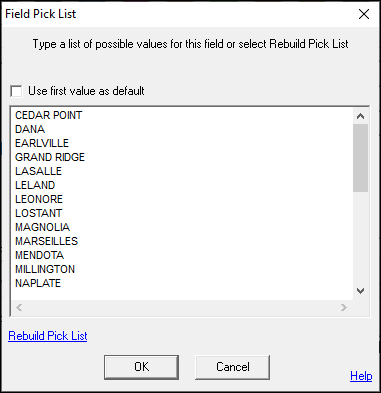Confirm the pick list with OK
Screen dimensions: 381x393
coord(141,367)
